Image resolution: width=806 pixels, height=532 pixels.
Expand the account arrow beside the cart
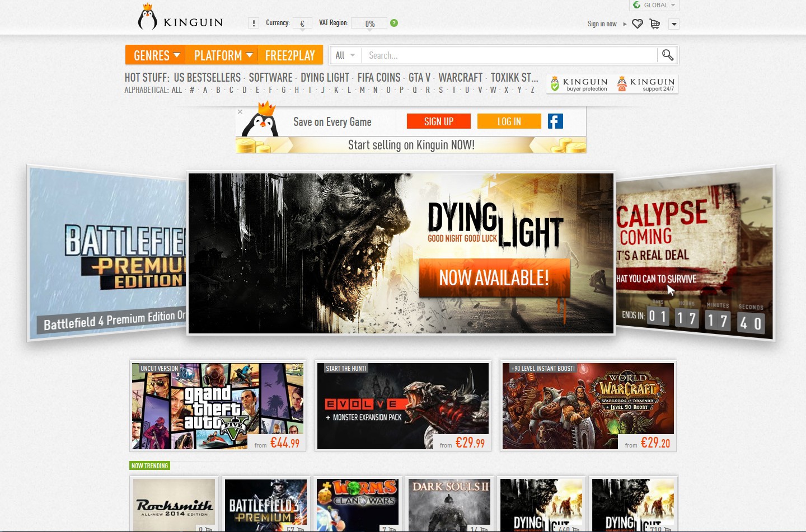click(674, 24)
